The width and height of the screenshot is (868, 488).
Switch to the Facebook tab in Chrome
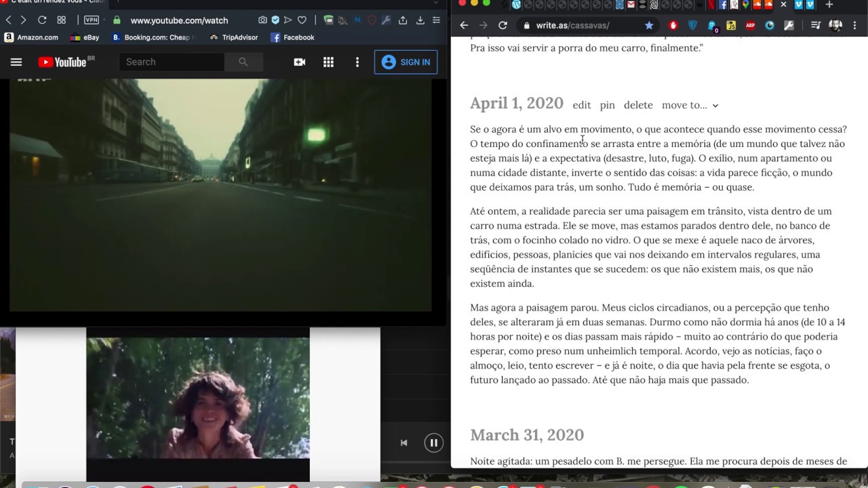tap(723, 5)
